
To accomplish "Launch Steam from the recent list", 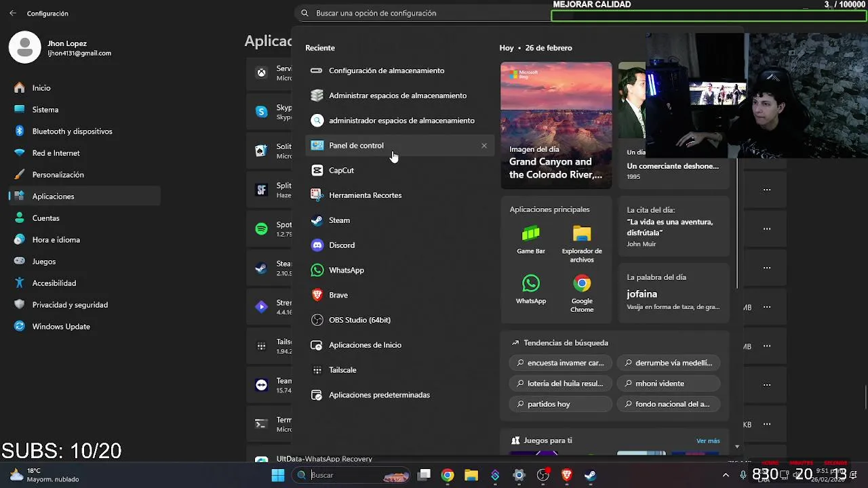I will tap(399, 220).
